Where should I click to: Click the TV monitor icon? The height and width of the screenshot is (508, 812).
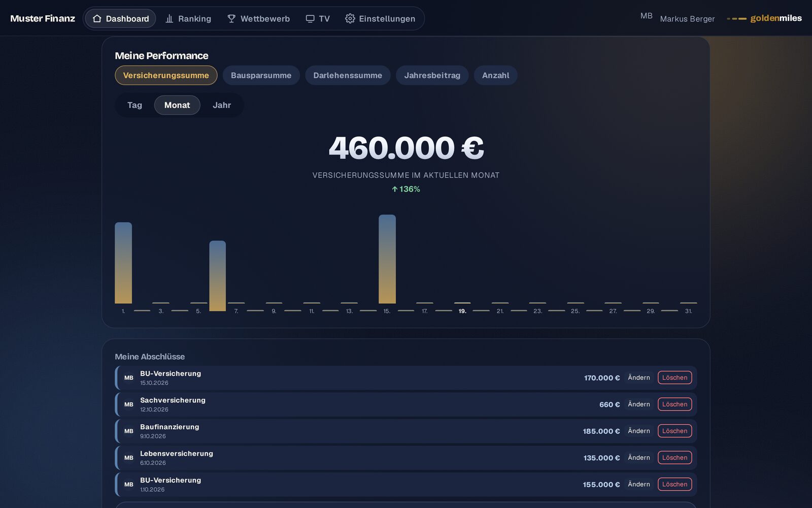(x=310, y=19)
